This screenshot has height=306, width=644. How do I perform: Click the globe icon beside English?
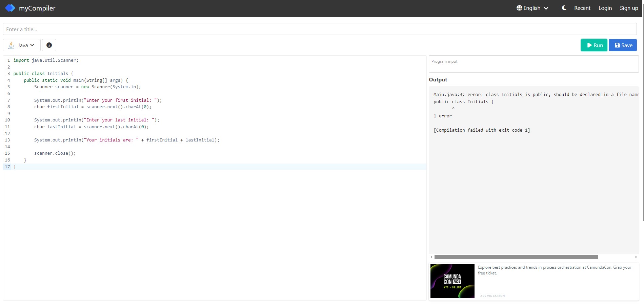pyautogui.click(x=519, y=7)
